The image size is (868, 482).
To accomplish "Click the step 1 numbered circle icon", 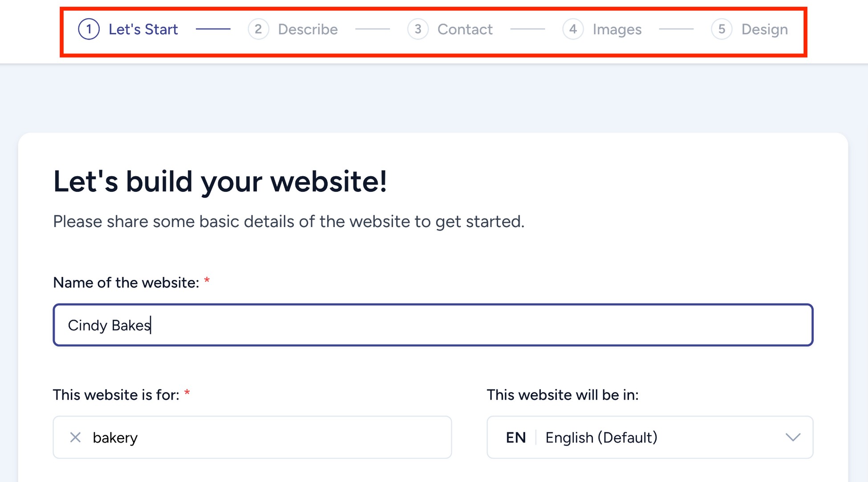I will click(89, 29).
